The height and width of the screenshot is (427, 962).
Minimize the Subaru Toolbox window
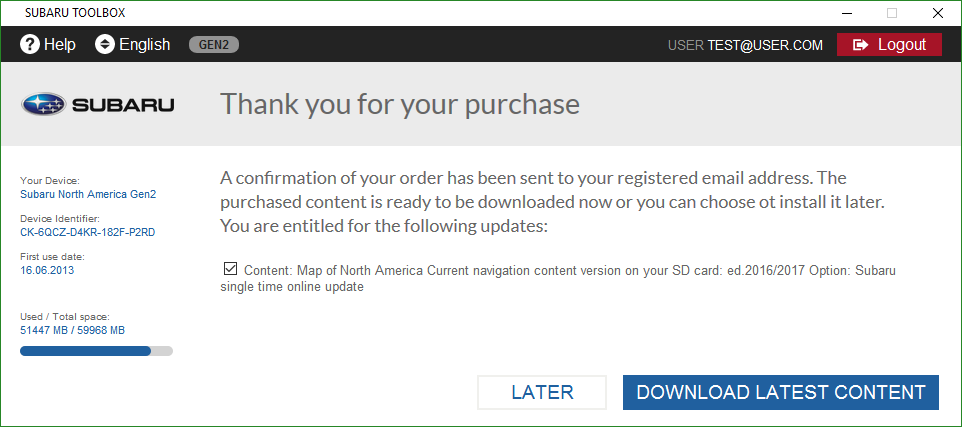click(x=847, y=13)
